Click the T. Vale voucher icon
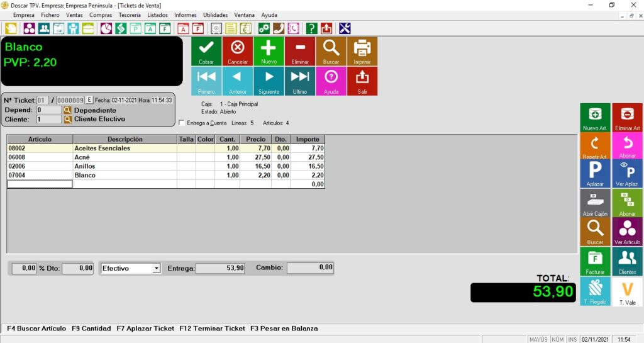Viewport: 644px width, 343px height. pos(627,291)
